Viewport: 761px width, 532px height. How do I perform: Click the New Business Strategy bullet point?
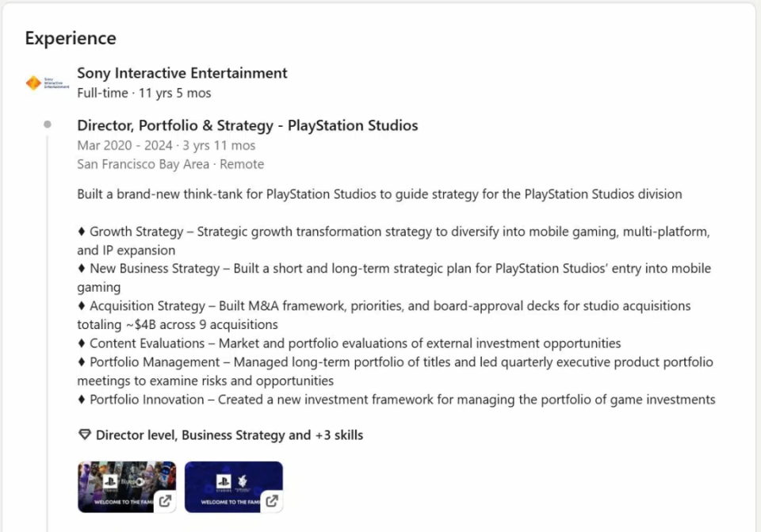tap(393, 269)
